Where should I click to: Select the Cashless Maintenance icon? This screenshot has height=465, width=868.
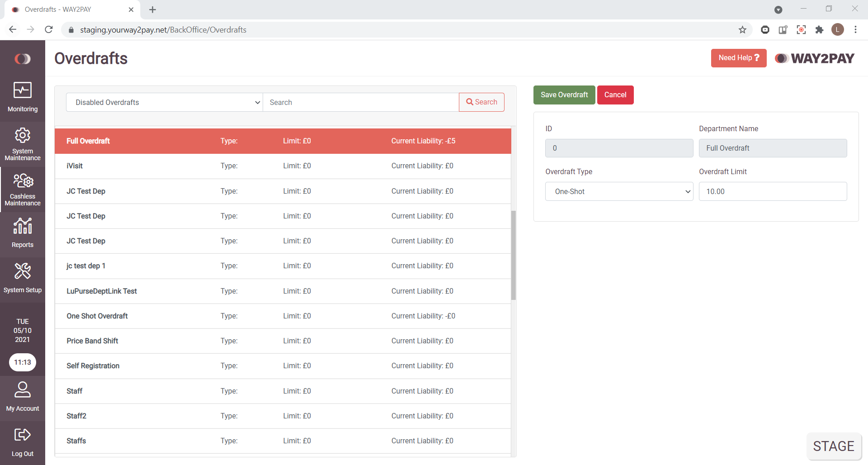click(x=23, y=181)
